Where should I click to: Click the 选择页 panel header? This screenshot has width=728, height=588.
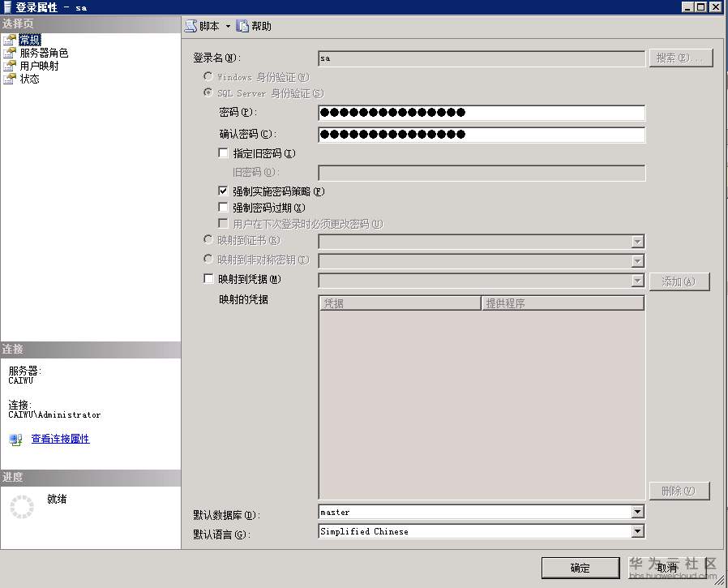[x=91, y=24]
